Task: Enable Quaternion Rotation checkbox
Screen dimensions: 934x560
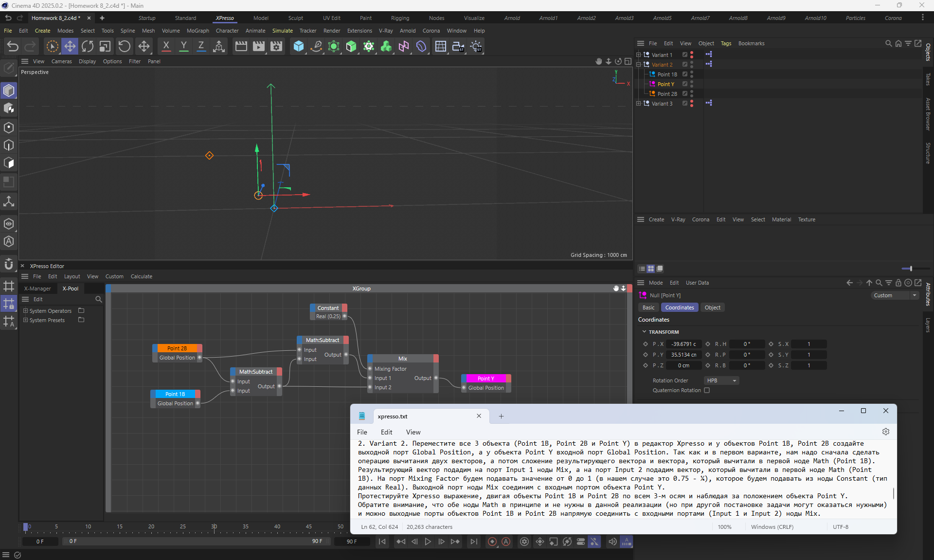Action: coord(707,390)
